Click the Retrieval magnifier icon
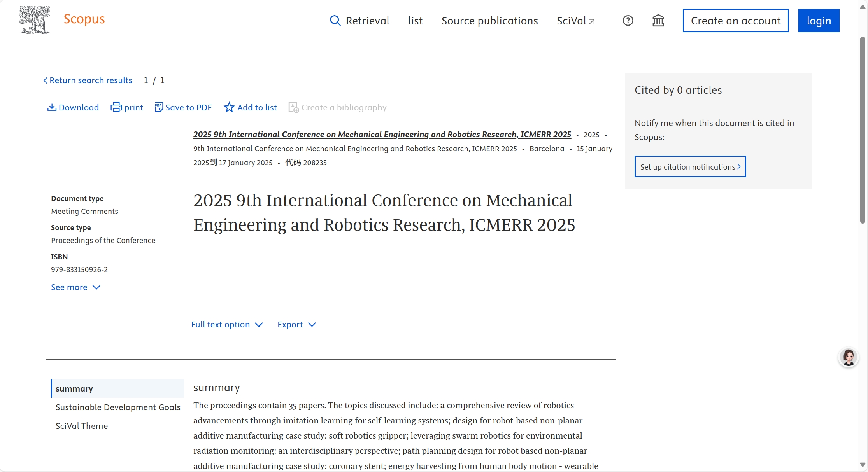This screenshot has height=472, width=868. (335, 21)
